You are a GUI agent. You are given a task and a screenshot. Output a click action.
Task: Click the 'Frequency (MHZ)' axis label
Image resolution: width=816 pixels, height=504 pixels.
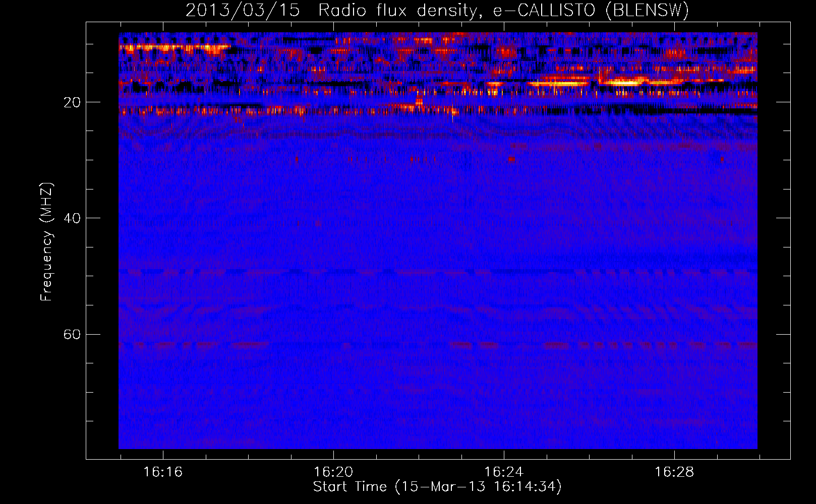tap(46, 242)
